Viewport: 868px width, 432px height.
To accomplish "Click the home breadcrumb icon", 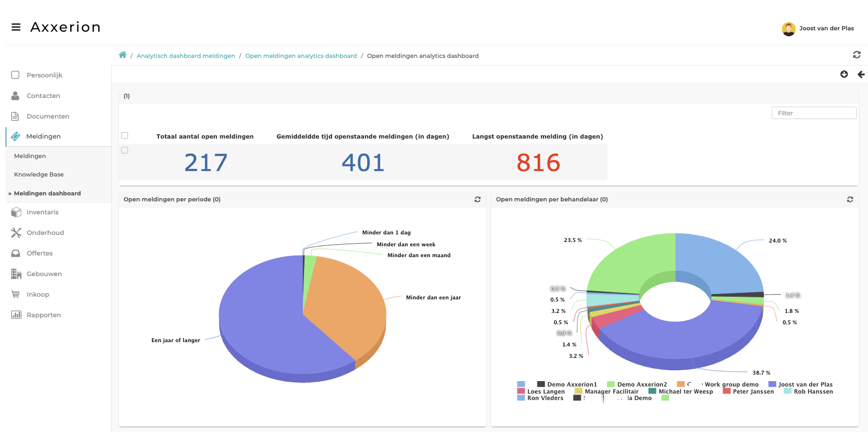I will pos(123,55).
